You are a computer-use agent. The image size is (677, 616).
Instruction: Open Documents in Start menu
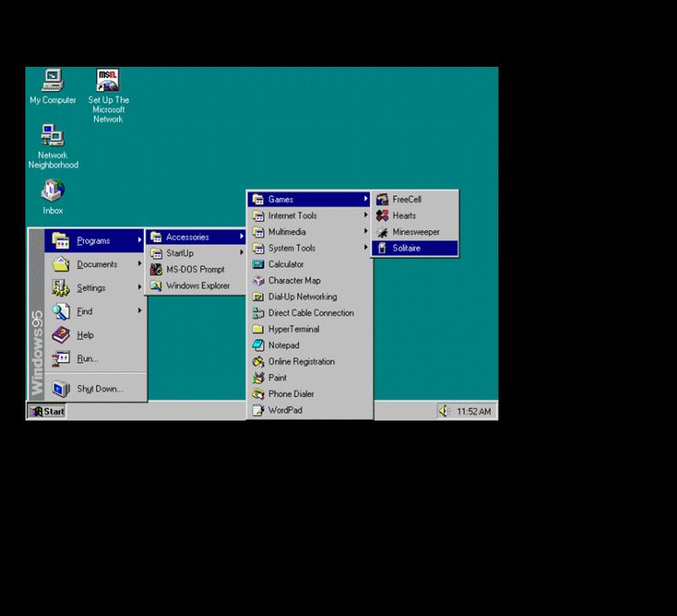coord(95,264)
